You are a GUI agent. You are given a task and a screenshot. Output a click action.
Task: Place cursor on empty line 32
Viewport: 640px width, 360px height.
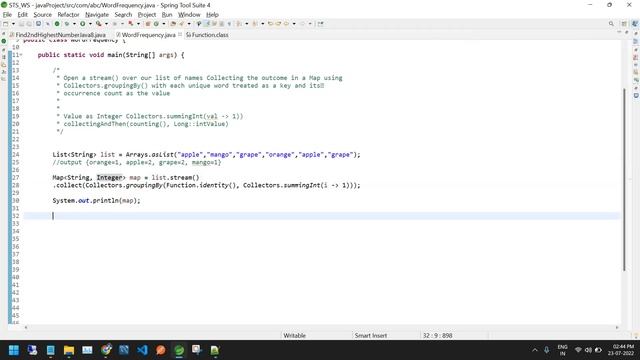[322, 216]
